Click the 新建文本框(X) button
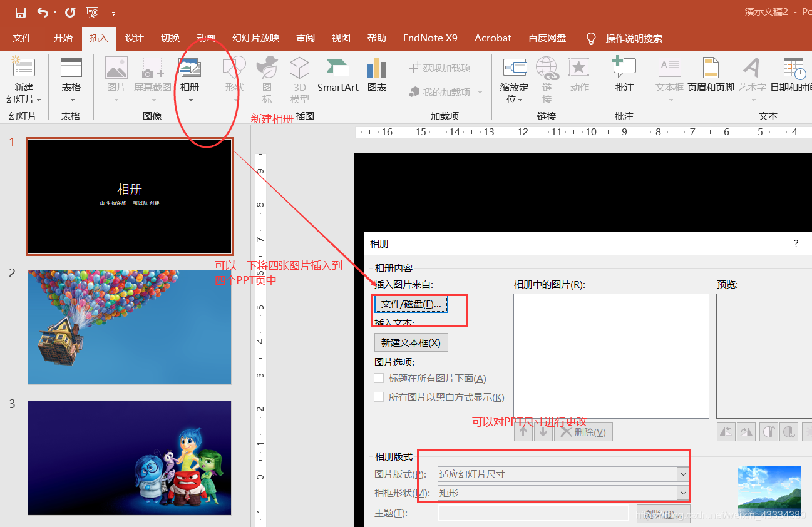This screenshot has width=812, height=527. [411, 342]
